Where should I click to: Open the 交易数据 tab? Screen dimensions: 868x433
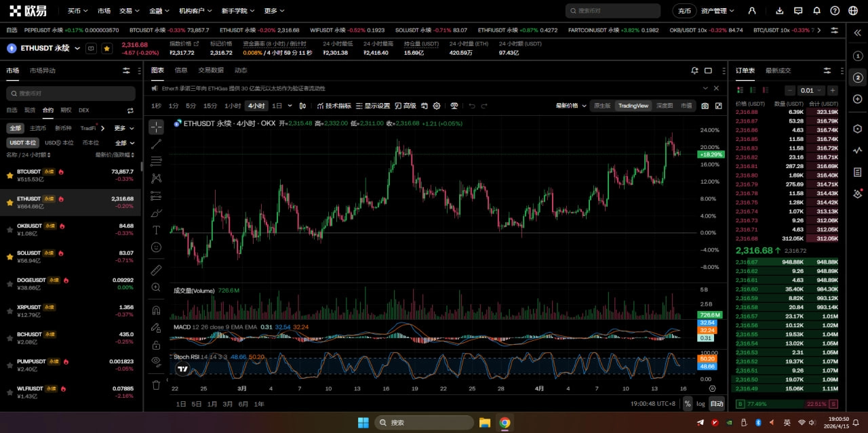pyautogui.click(x=211, y=70)
